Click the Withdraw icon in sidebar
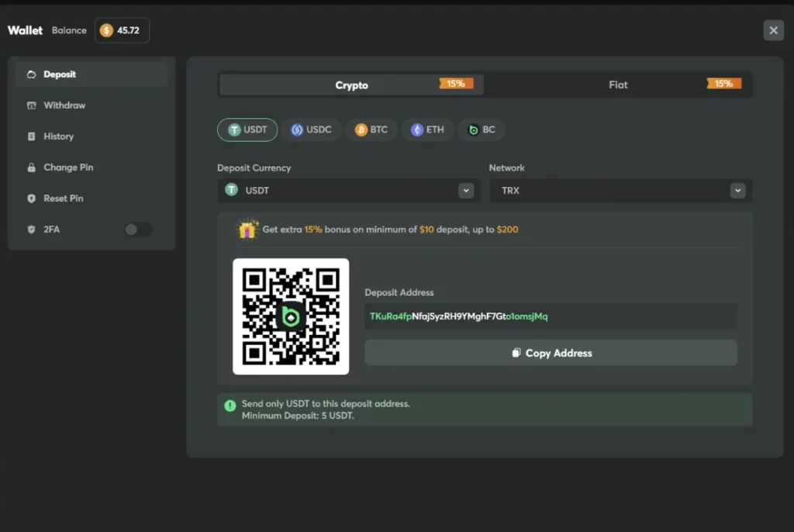 click(x=31, y=105)
